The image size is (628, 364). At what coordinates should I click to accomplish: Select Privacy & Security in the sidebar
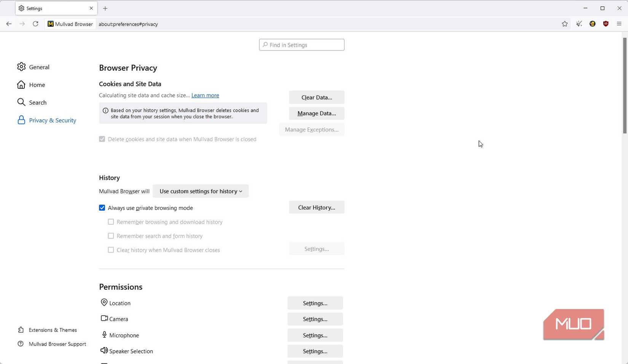(x=53, y=120)
